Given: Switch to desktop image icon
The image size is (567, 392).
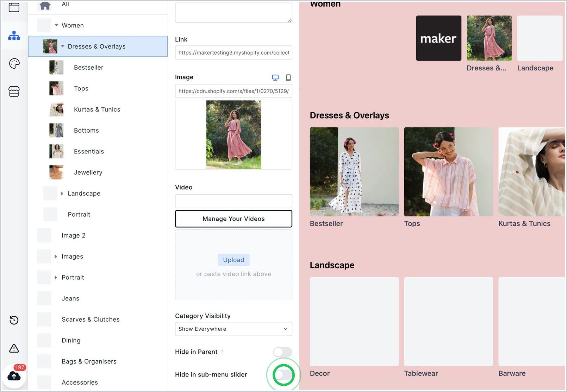Looking at the screenshot, I should pyautogui.click(x=275, y=78).
